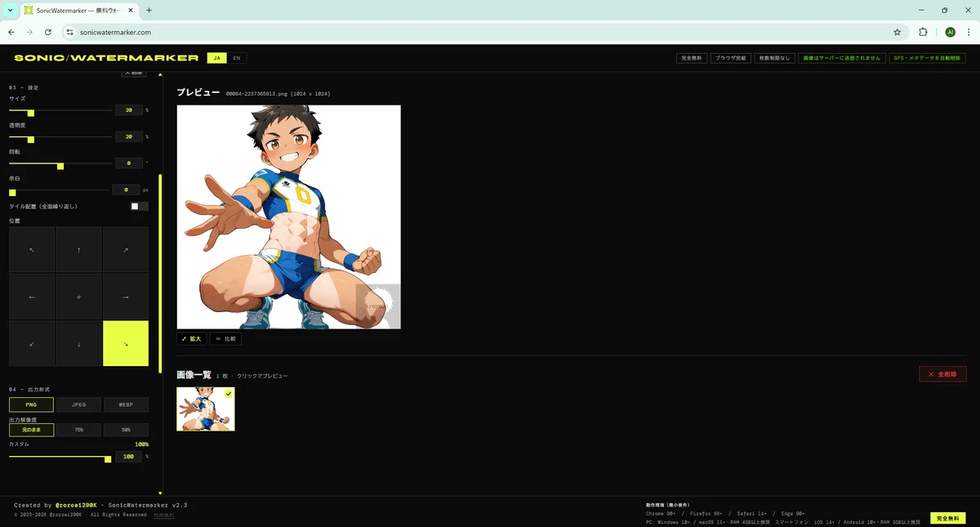Click custom resolution 100 input field
This screenshot has height=527, width=980.
(129, 457)
